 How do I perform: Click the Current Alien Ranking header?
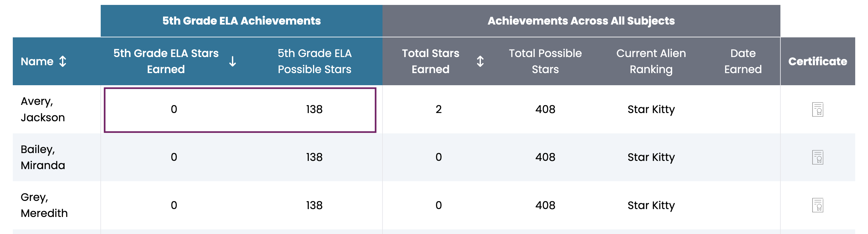point(651,61)
